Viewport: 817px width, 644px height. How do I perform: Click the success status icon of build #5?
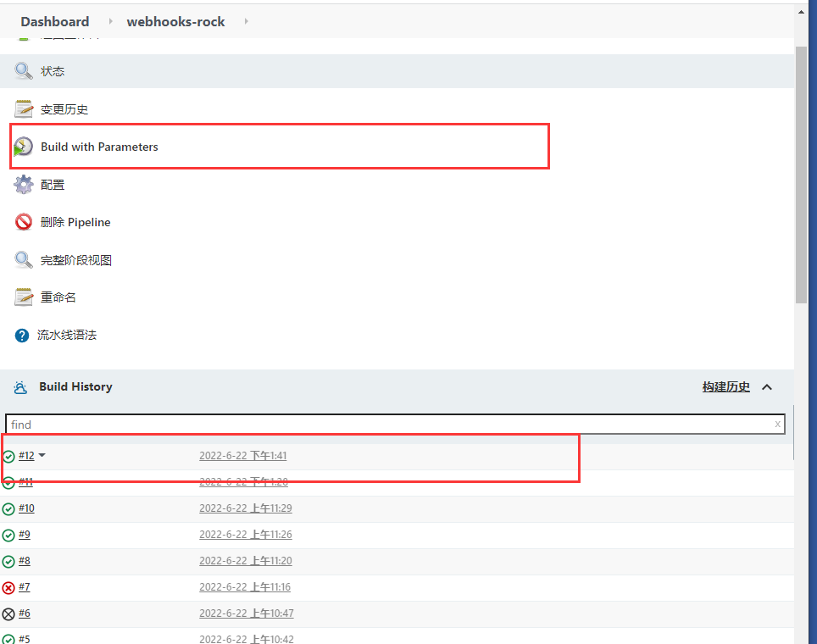click(x=8, y=639)
